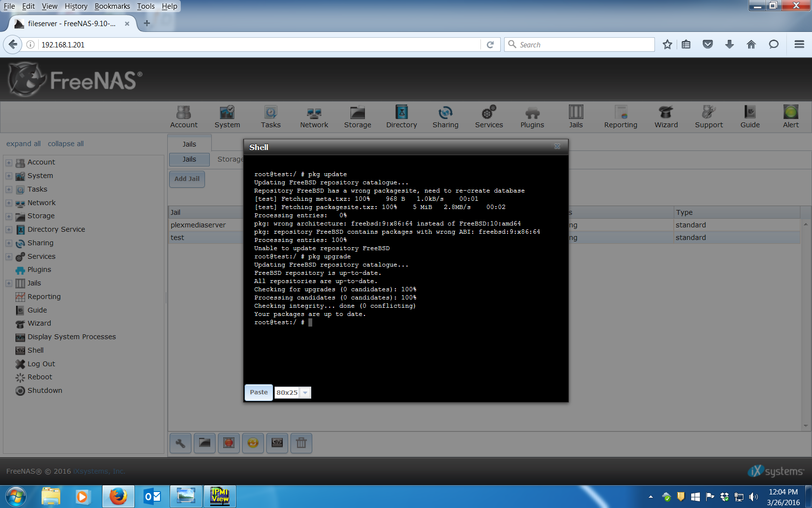Screen dimensions: 812x508
Task: Open the browser File menu
Action: [9, 6]
